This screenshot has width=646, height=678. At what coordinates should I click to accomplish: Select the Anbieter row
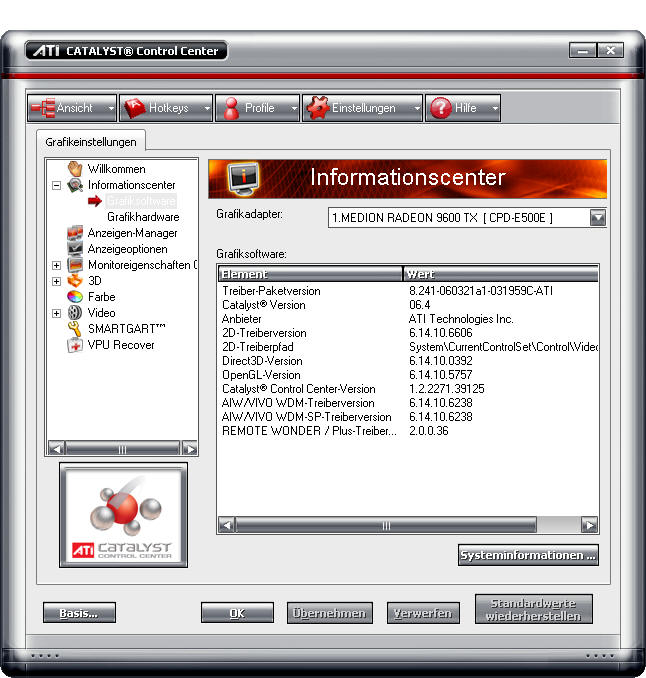coord(408,319)
